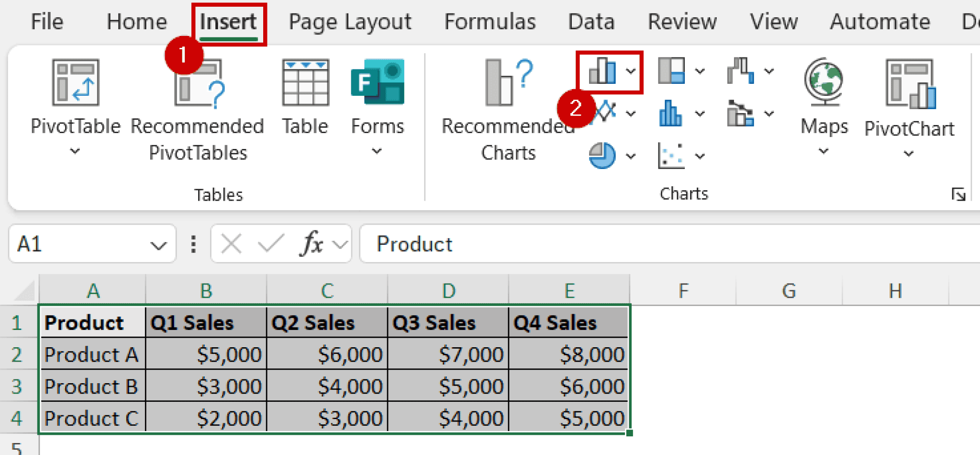The height and width of the screenshot is (455, 980).
Task: Open the Forms dropdown chevron
Action: (x=377, y=151)
